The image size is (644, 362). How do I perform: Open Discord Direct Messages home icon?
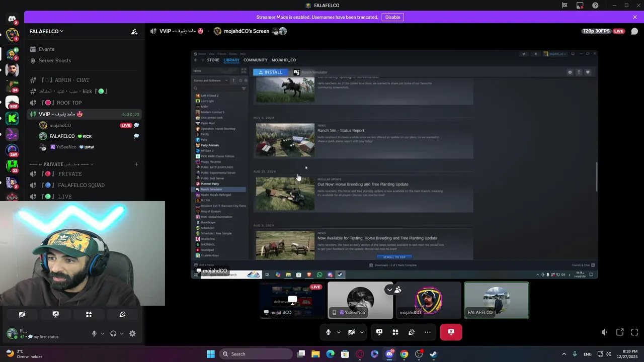12,19
